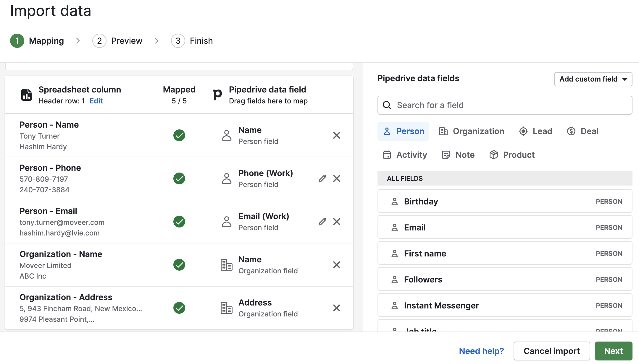Click sample value Tony Turner
This screenshot has width=639, height=364.
point(40,136)
